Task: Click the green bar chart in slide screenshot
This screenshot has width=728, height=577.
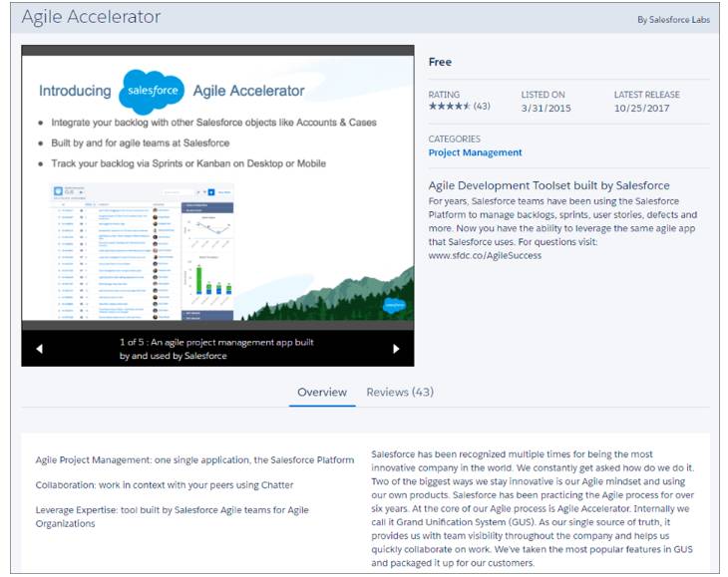Action: pyautogui.click(x=208, y=278)
